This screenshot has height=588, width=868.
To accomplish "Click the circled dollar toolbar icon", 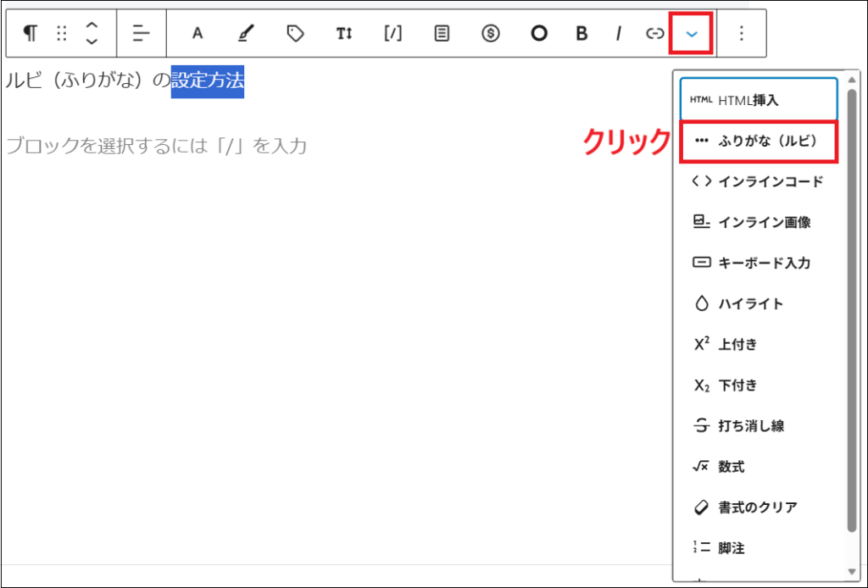I will [490, 33].
